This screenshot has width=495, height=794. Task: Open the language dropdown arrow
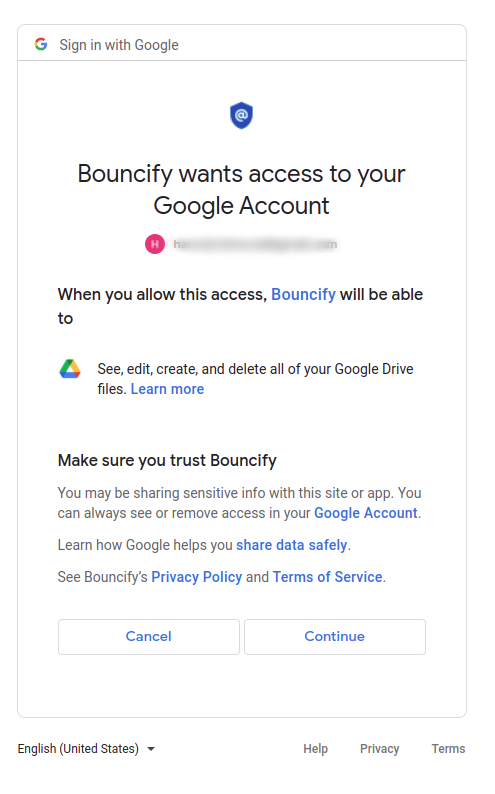click(x=151, y=748)
